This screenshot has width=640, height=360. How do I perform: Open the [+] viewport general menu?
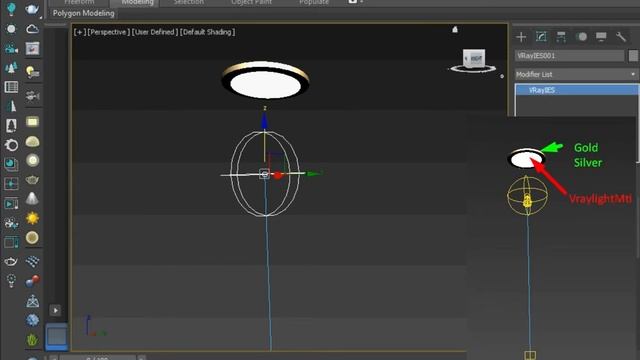[80, 32]
